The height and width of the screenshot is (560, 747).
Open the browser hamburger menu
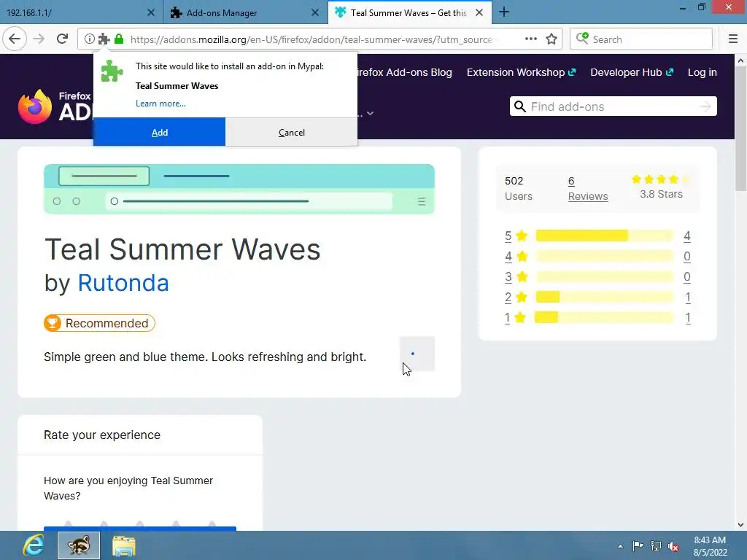click(x=733, y=39)
